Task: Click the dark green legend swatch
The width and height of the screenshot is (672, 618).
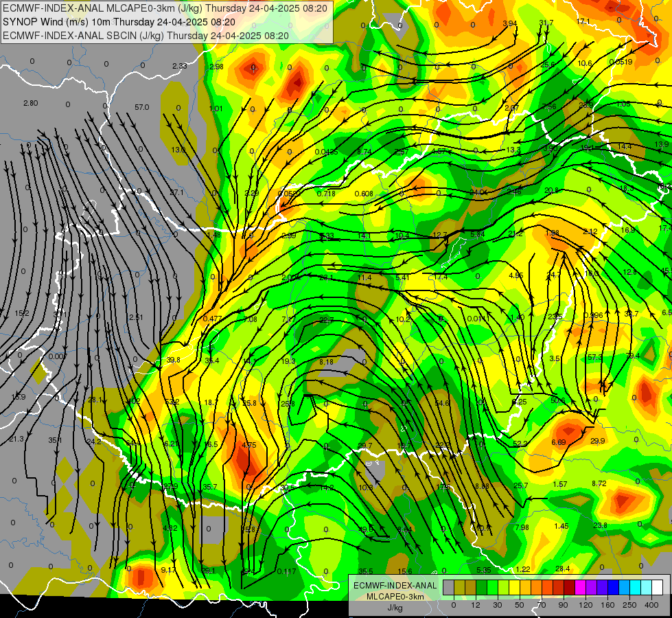Action: pyautogui.click(x=481, y=588)
